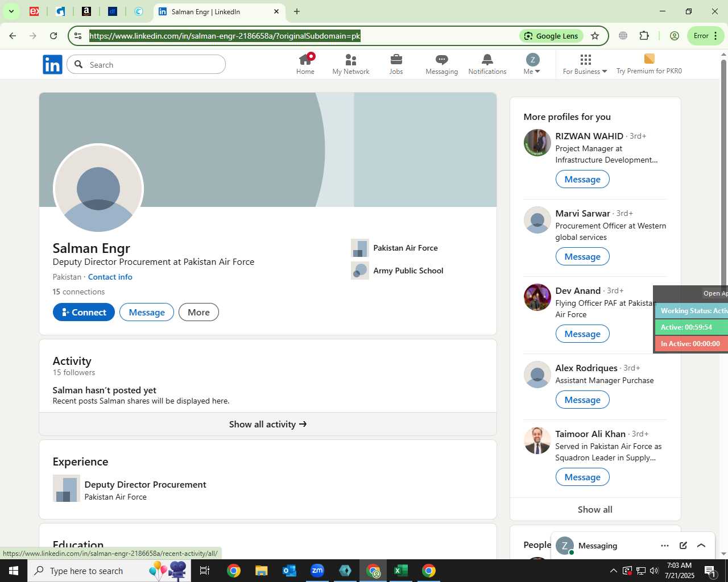
Task: Open Outlook from taskbar
Action: (x=289, y=571)
